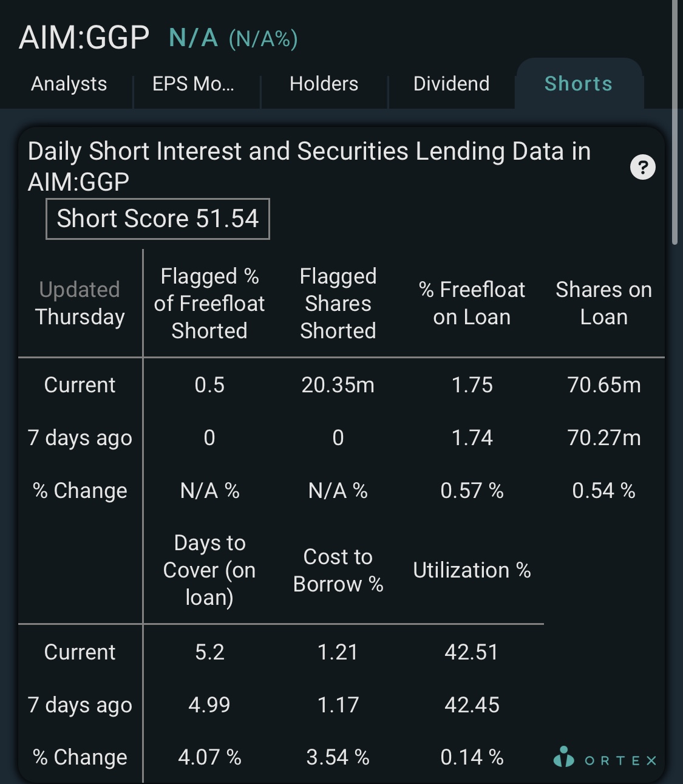
Task: Click the vertical scrollbar on right edge
Action: tap(675, 121)
